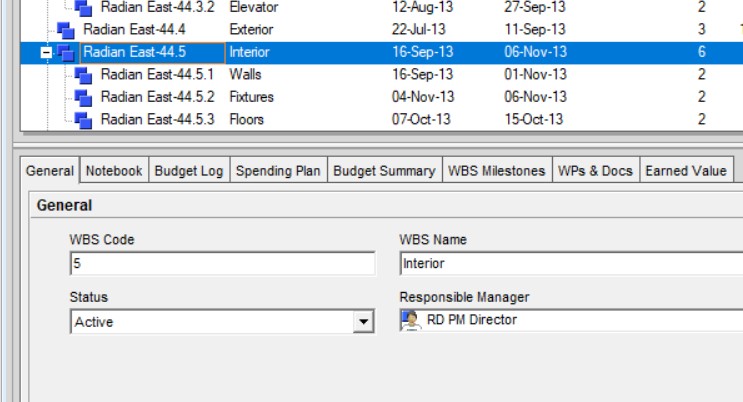The width and height of the screenshot is (743, 402).
Task: Click the Elevator WBS node icon
Action: pyautogui.click(x=84, y=8)
